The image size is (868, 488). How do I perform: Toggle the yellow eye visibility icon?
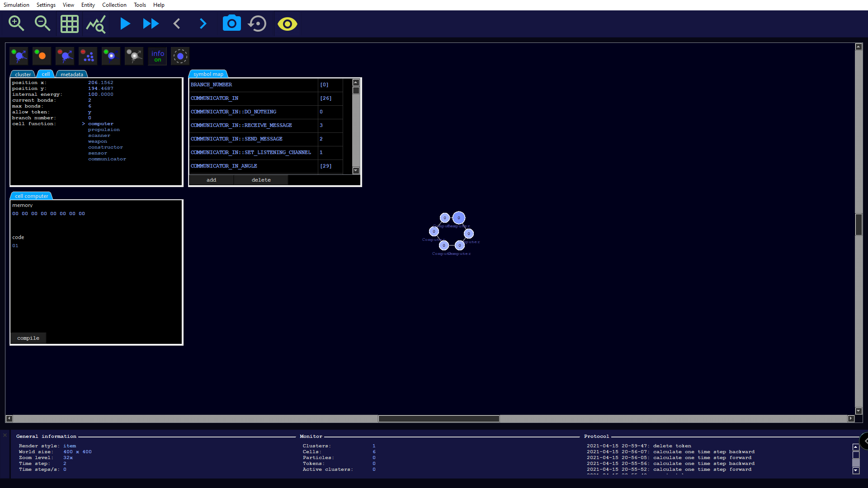pyautogui.click(x=288, y=23)
